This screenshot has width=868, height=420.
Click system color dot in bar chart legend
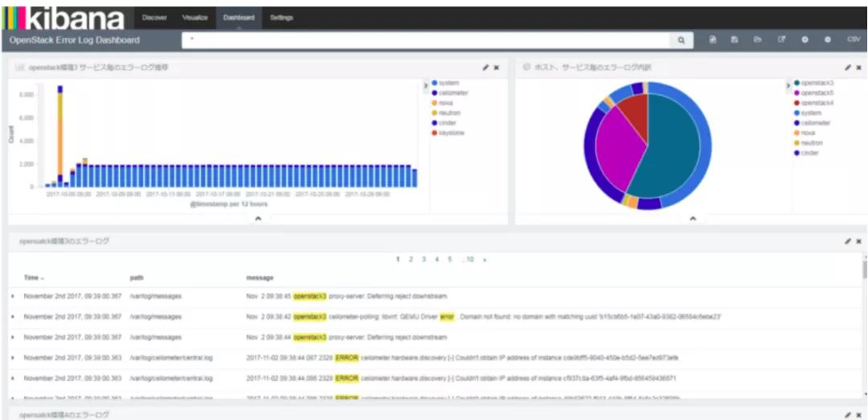coord(435,83)
